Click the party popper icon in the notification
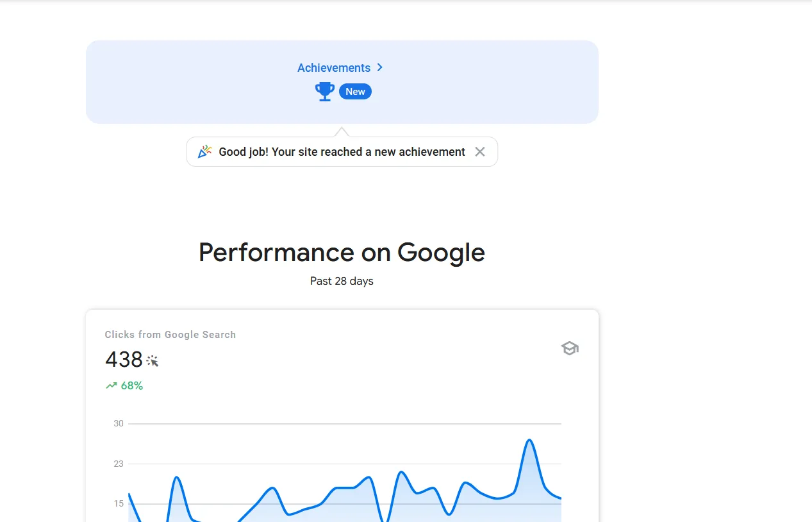Image resolution: width=812 pixels, height=522 pixels. point(204,151)
